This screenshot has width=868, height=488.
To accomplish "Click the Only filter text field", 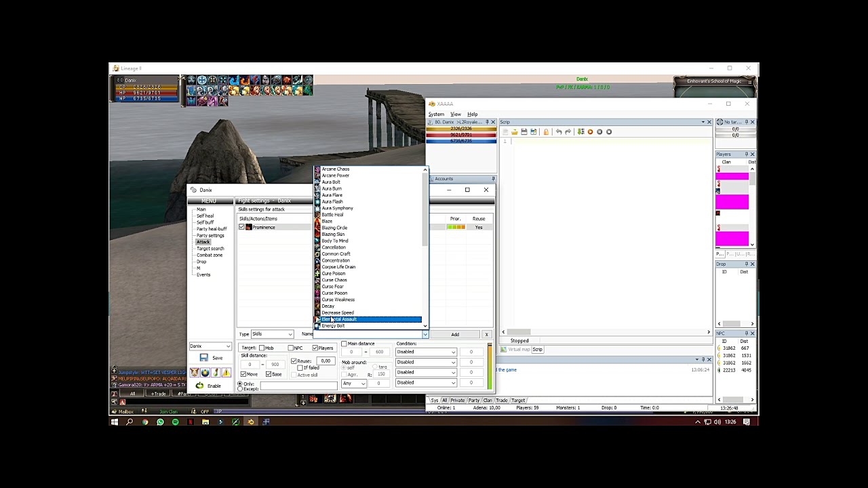I will point(298,386).
